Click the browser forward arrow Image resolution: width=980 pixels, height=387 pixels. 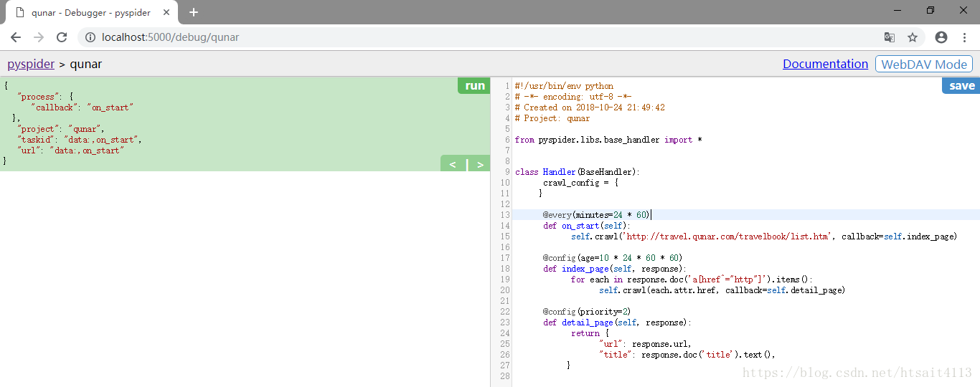point(39,37)
